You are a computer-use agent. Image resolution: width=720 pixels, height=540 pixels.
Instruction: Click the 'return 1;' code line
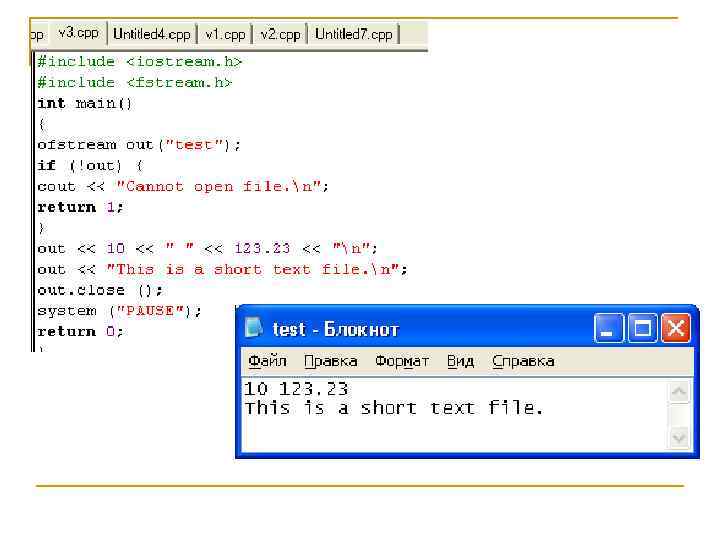point(80,207)
